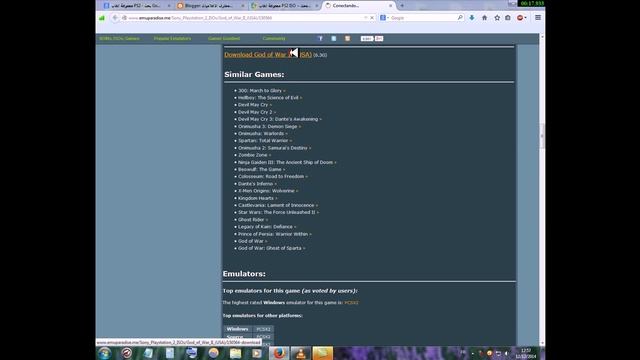Open Colosseum: Road to Freedom link
The height and width of the screenshot is (360, 640).
point(271,176)
